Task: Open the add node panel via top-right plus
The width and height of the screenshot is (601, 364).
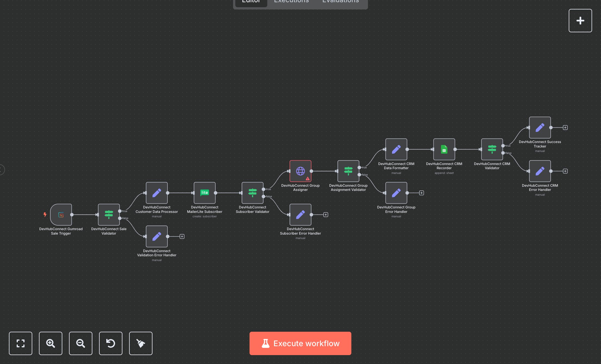Action: point(580,20)
